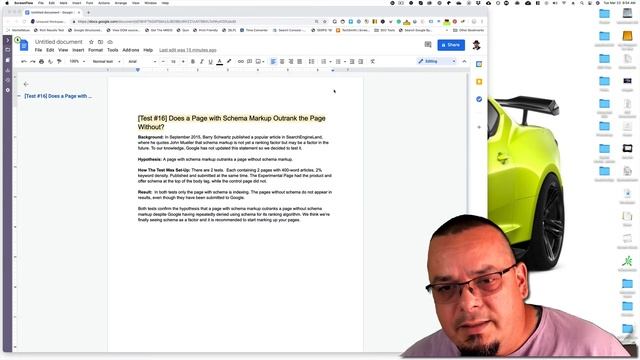
Task: Click the blue Share button
Action: click(451, 45)
